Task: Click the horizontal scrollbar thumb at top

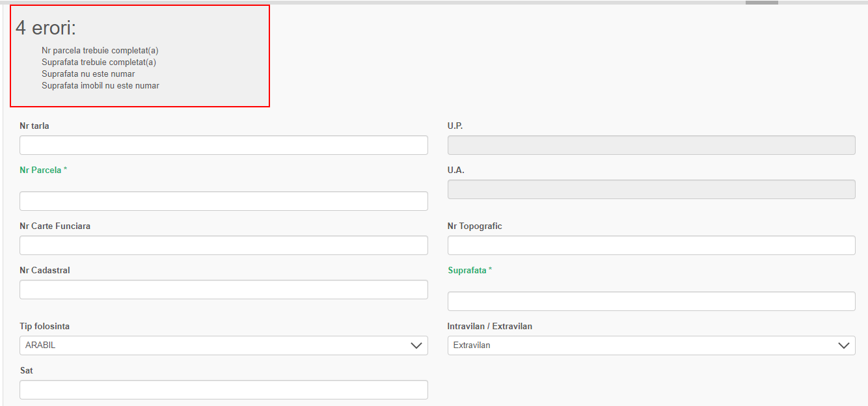Action: click(x=761, y=3)
